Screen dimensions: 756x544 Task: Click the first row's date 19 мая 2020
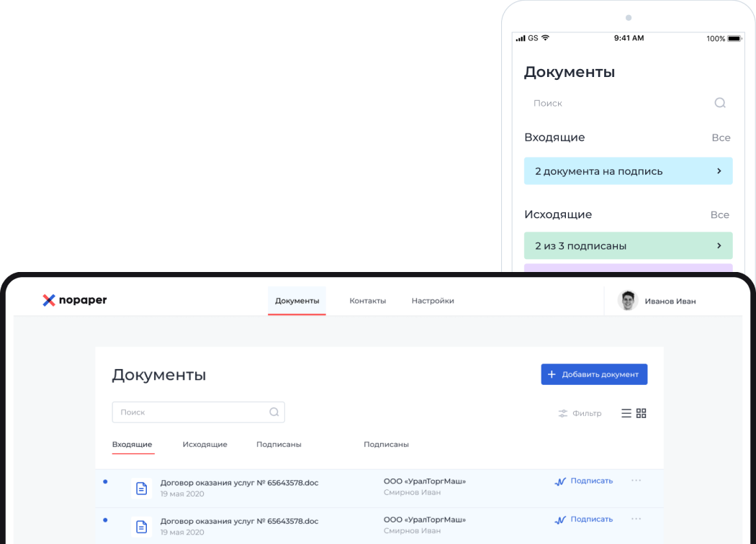click(182, 494)
